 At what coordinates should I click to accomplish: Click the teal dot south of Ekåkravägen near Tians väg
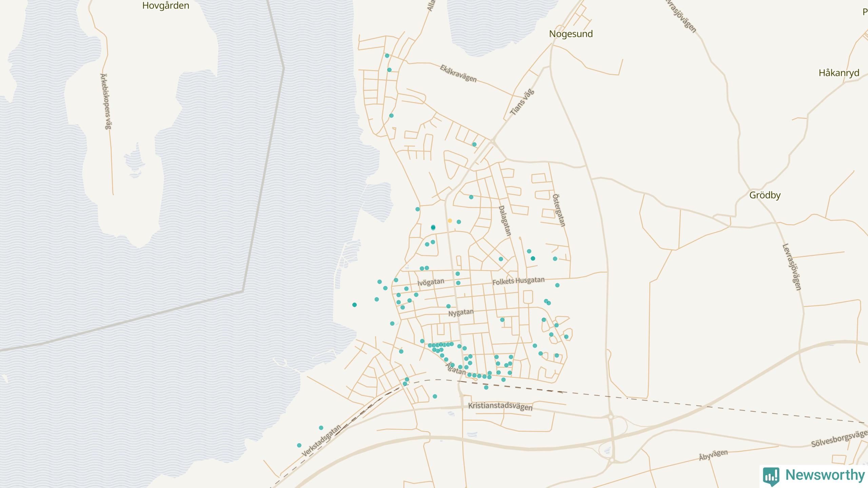click(x=474, y=144)
